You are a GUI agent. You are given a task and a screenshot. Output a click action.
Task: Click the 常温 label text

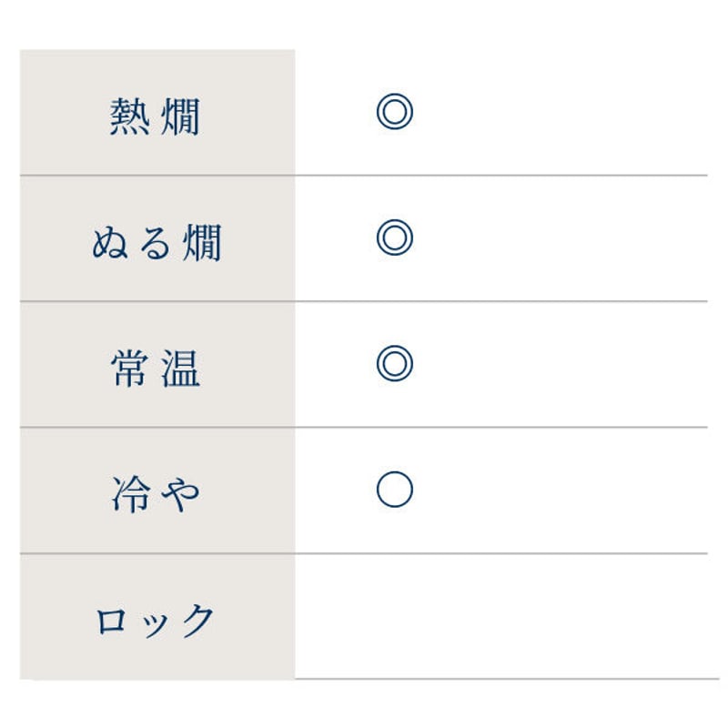click(155, 369)
